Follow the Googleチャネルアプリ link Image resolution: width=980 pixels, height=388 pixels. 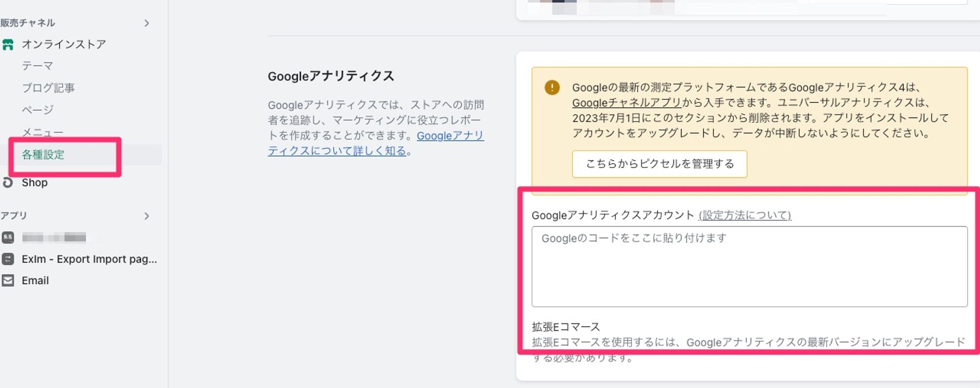627,103
